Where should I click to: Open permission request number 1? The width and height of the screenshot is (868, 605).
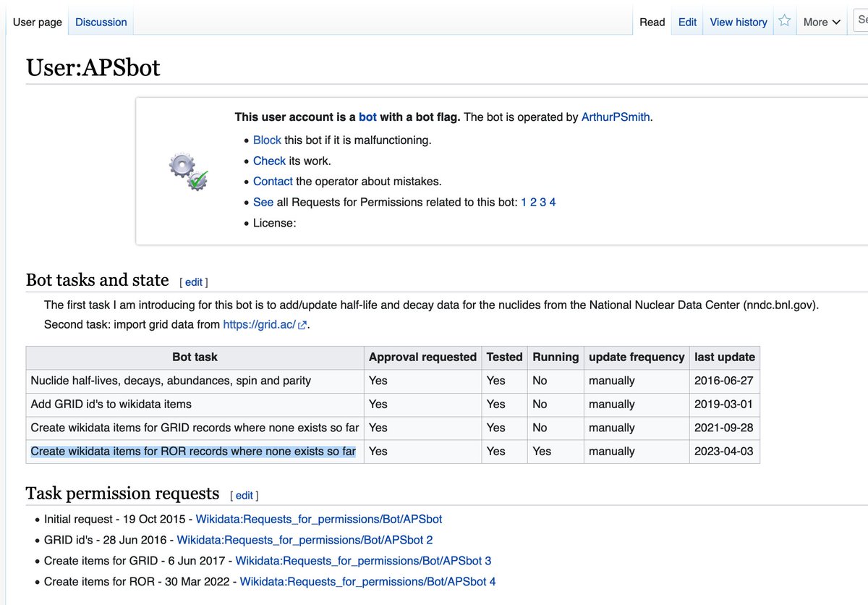tap(524, 202)
